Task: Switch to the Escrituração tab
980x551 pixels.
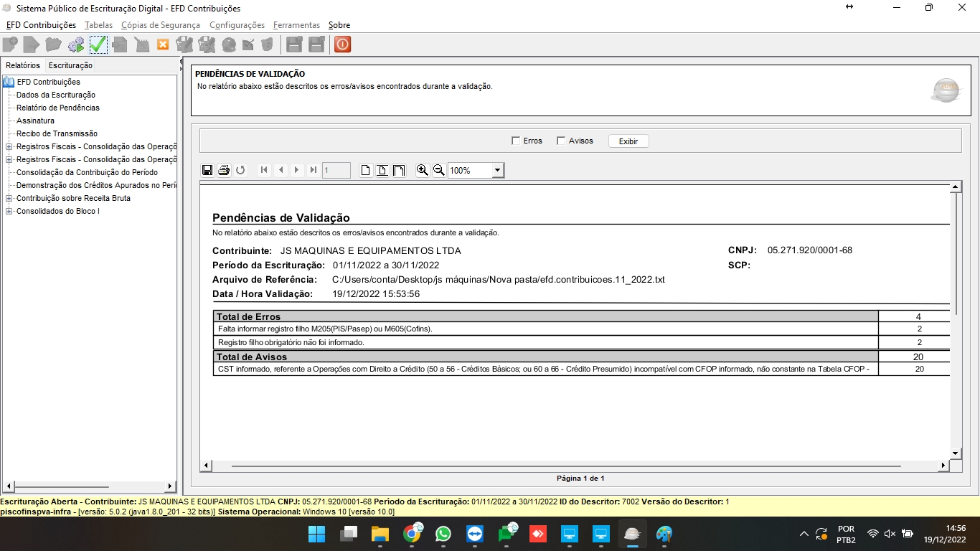Action: point(70,65)
